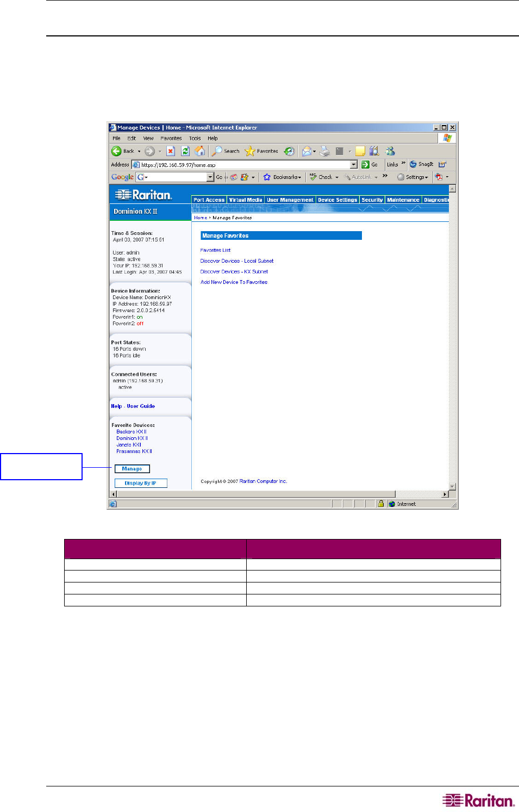The width and height of the screenshot is (519, 812).
Task: Click Add New Device To Favorites
Action: tap(234, 282)
